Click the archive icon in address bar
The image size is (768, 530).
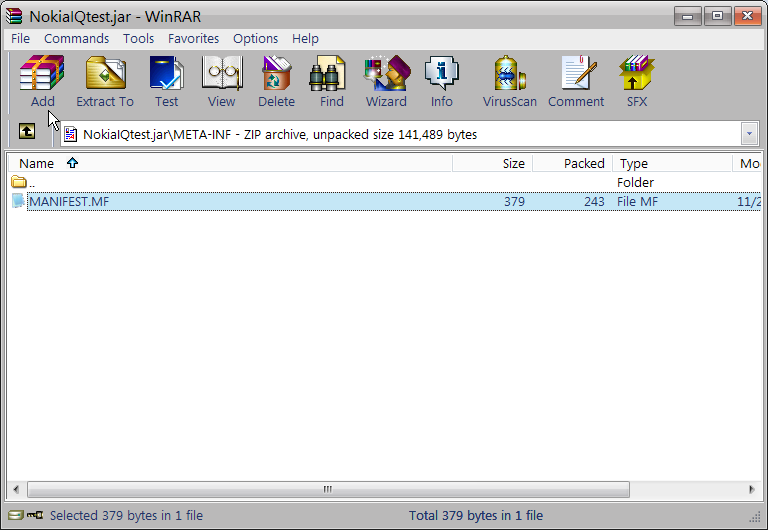pyautogui.click(x=71, y=134)
